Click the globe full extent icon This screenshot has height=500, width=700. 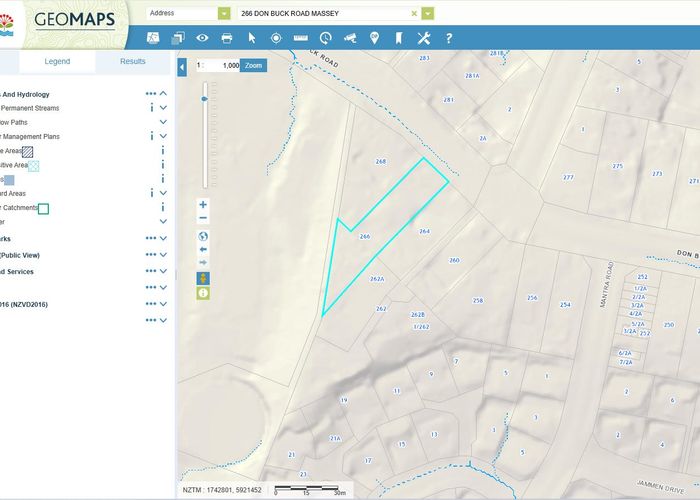click(203, 237)
